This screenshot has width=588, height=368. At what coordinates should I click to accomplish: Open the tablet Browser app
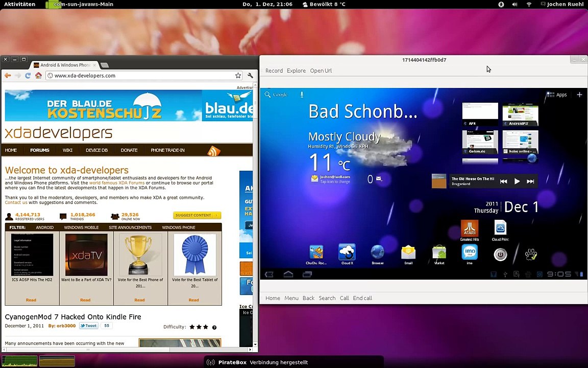tap(378, 255)
